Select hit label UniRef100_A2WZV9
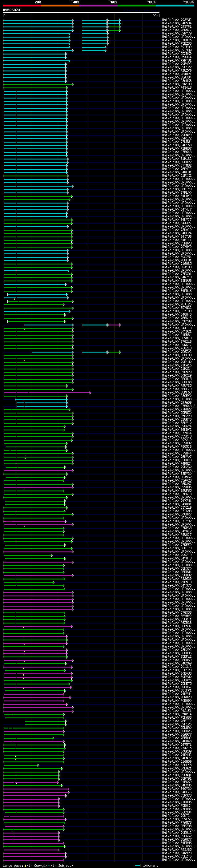The height and width of the screenshot is (868, 197). (x=177, y=71)
